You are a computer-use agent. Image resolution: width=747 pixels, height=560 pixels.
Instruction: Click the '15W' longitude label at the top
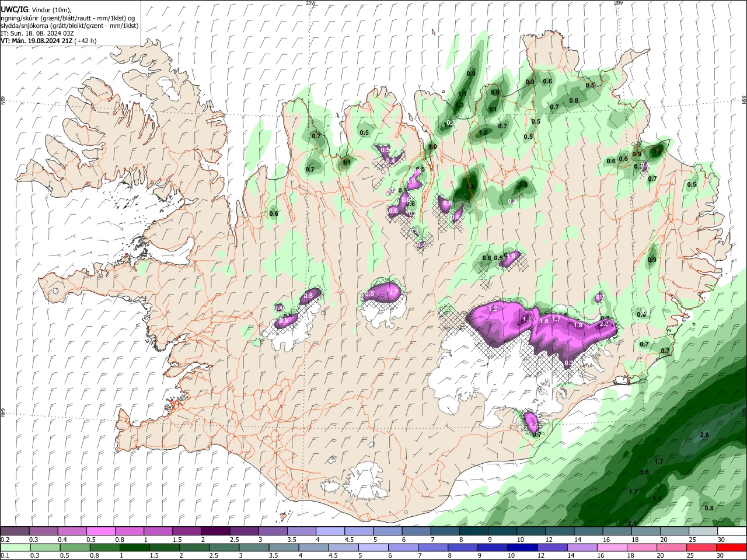click(x=618, y=3)
